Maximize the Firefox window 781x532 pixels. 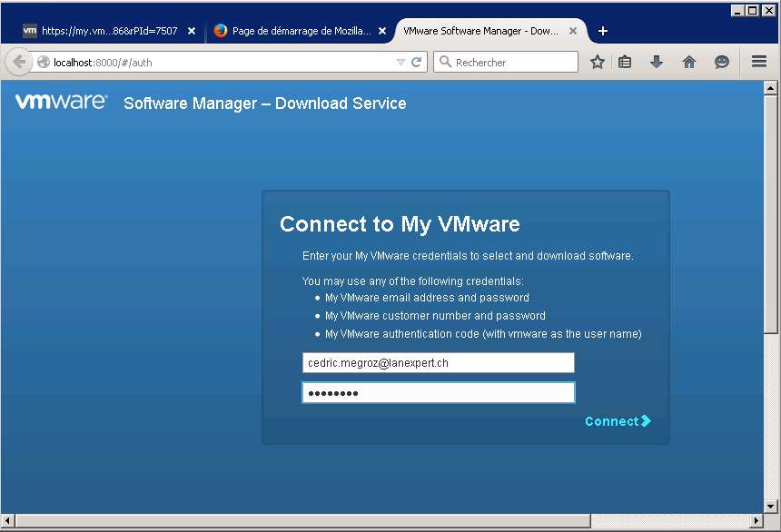point(753,11)
